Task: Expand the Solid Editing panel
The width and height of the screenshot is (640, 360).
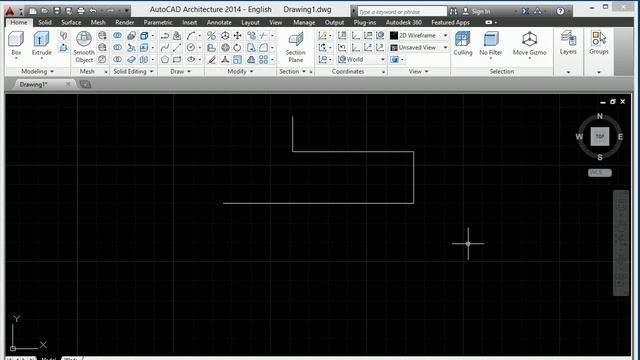Action: pos(133,71)
